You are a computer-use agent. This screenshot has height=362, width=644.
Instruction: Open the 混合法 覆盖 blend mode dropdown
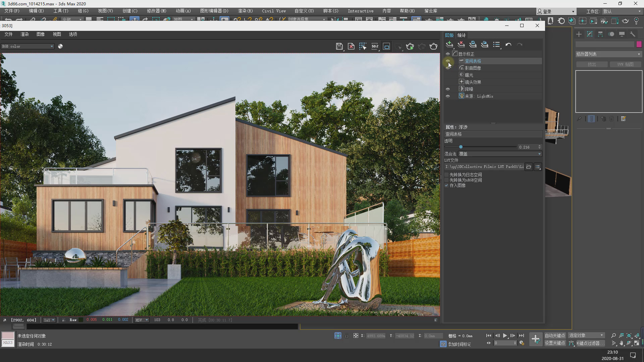coord(500,154)
